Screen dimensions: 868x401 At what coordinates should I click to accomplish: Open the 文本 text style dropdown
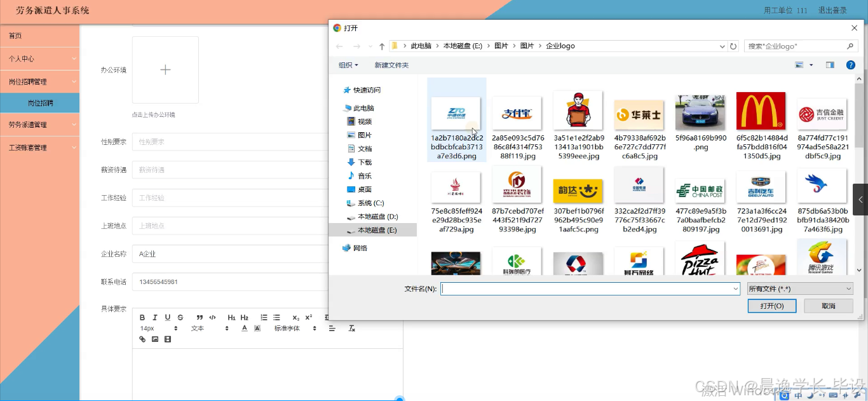[x=209, y=329]
